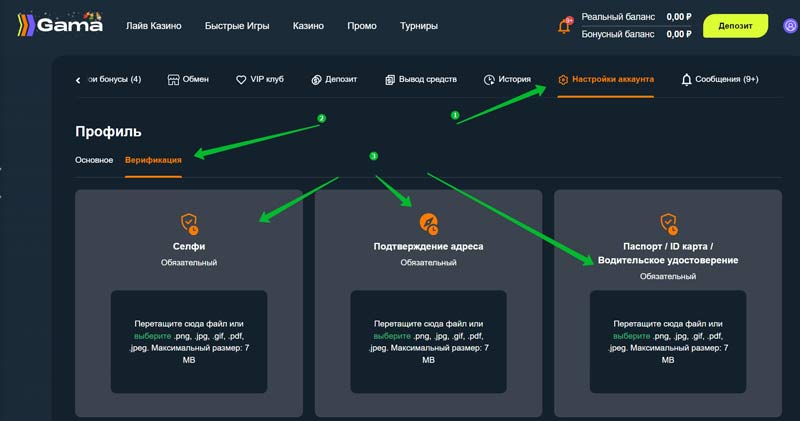Click the Обмен shop icon
Screen dimensions: 800x421
[x=173, y=79]
